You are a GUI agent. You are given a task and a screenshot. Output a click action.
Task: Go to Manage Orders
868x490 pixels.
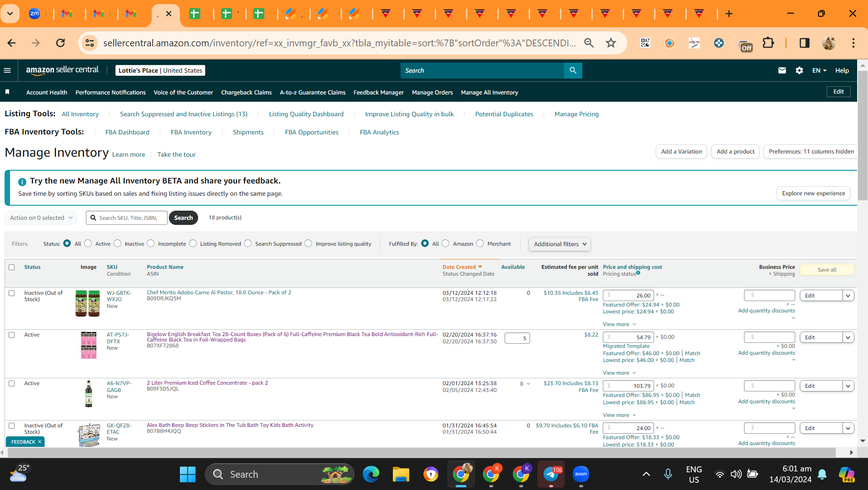[x=432, y=92]
